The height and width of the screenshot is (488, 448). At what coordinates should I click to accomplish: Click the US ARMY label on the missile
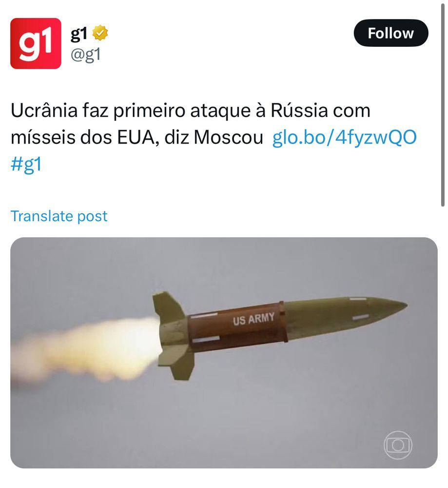tap(253, 319)
